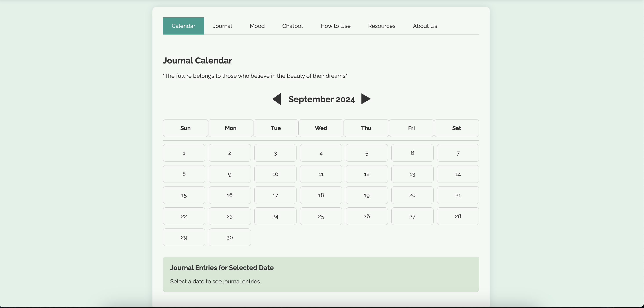Open the Resources tab
Image resolution: width=644 pixels, height=308 pixels.
click(x=382, y=26)
